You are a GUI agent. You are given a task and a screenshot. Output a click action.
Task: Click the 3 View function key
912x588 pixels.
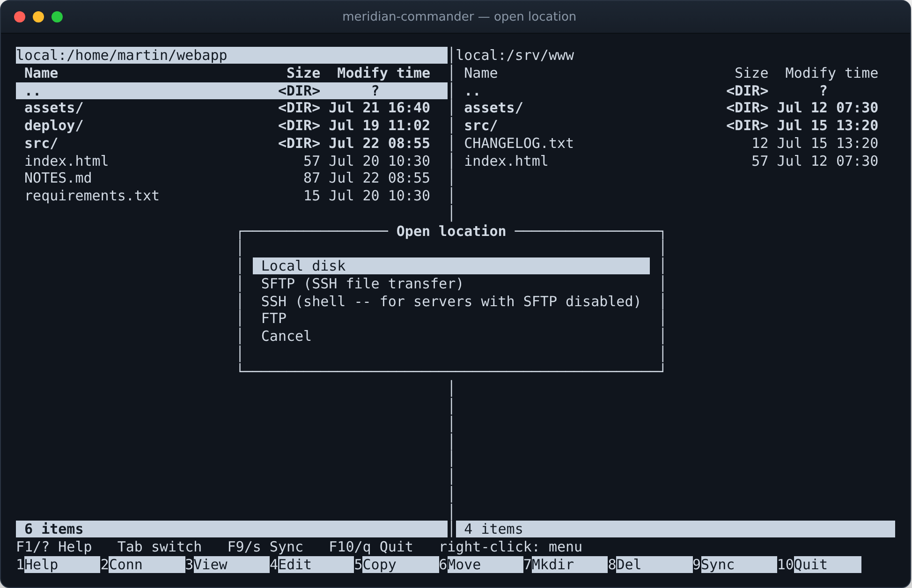coord(228,565)
